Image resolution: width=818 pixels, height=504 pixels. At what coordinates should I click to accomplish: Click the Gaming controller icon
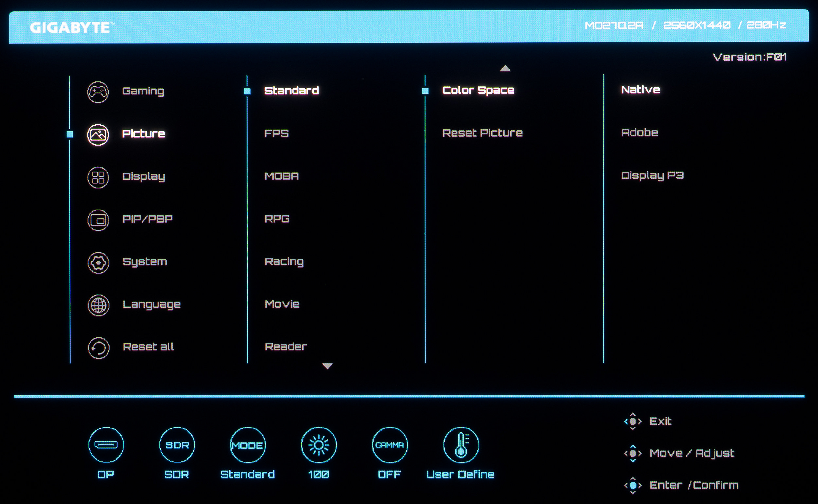[x=98, y=92]
